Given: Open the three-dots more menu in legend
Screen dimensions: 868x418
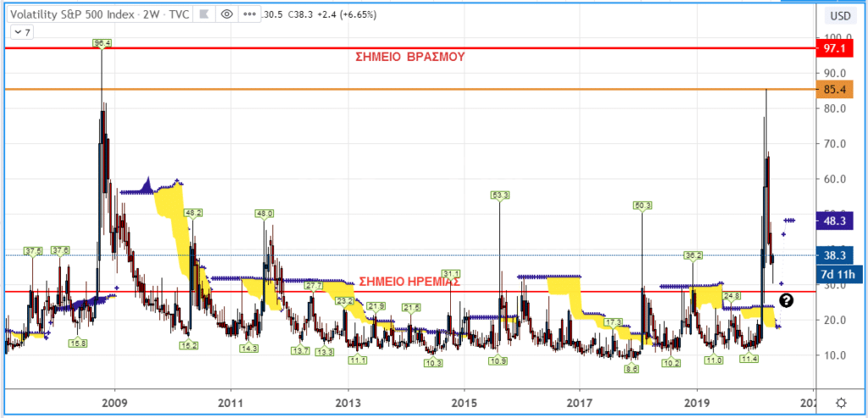Looking at the screenshot, I should (x=250, y=14).
